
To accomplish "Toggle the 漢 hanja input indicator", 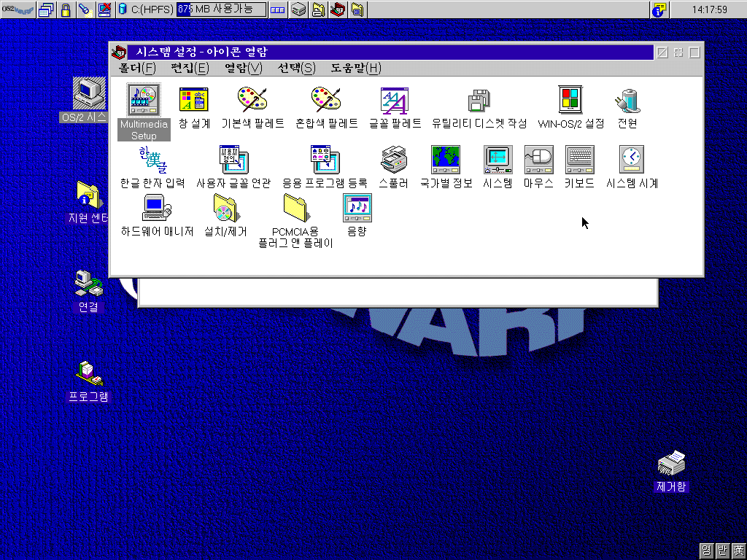I will tap(739, 551).
